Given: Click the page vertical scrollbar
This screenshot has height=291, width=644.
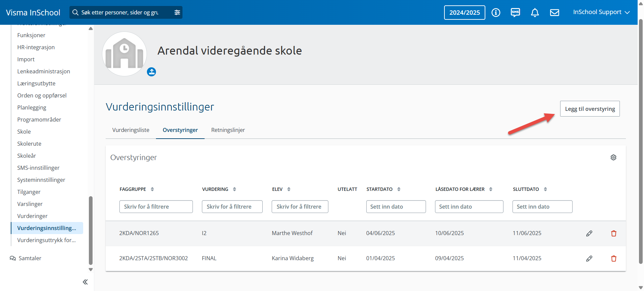Looking at the screenshot, I should tap(641, 141).
